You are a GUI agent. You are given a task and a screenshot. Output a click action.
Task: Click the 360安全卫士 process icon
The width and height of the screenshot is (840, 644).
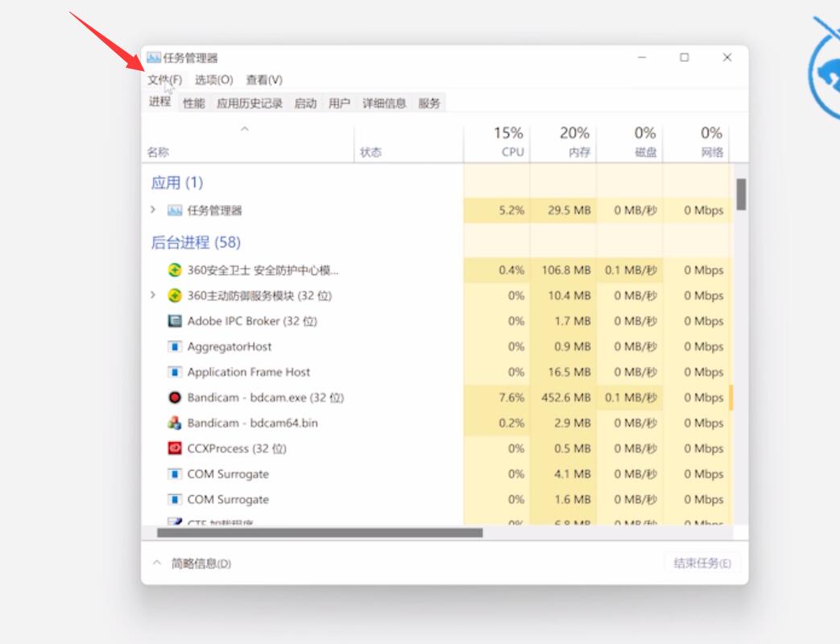[175, 270]
